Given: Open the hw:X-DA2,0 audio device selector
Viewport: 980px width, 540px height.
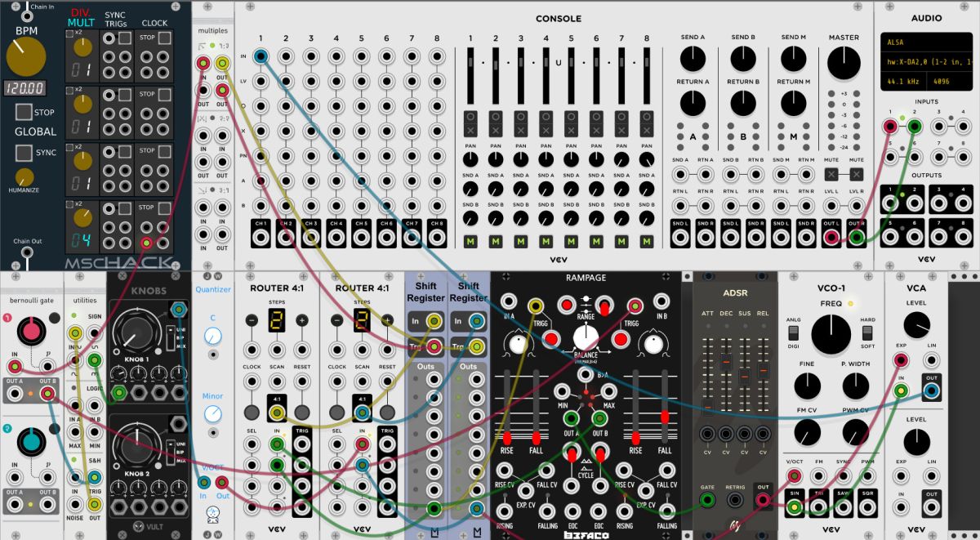Looking at the screenshot, I should (926, 61).
